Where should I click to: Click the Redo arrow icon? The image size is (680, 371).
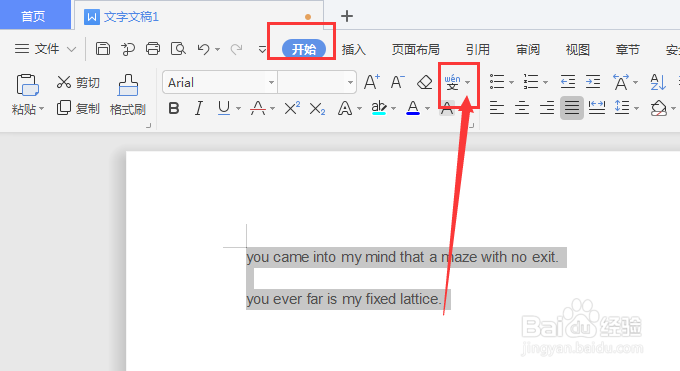click(x=236, y=49)
